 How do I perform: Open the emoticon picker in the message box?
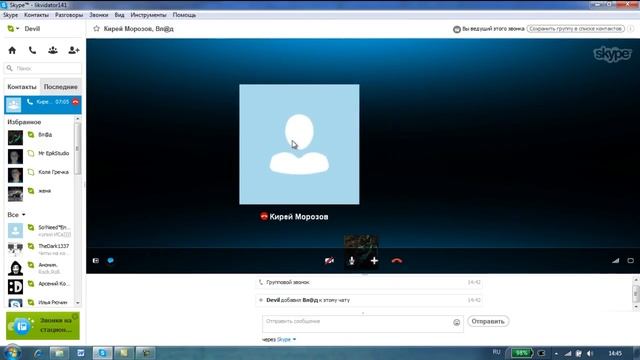[x=456, y=322]
